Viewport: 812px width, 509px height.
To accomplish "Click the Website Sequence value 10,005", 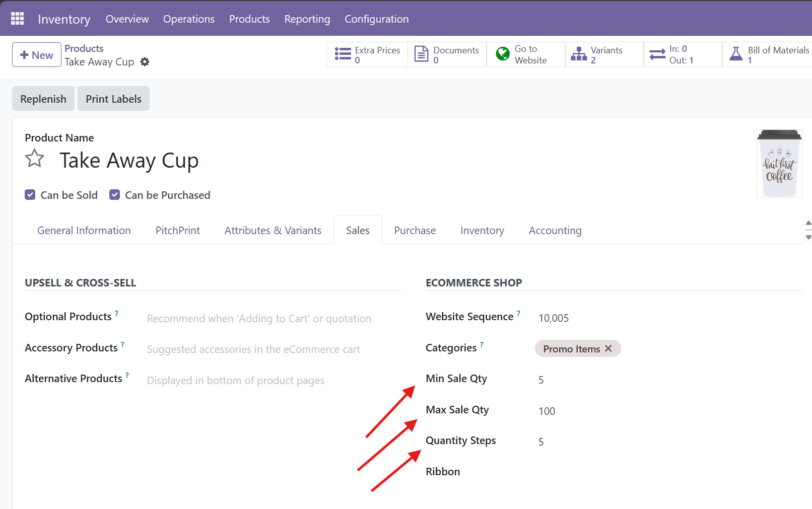I will pyautogui.click(x=554, y=318).
